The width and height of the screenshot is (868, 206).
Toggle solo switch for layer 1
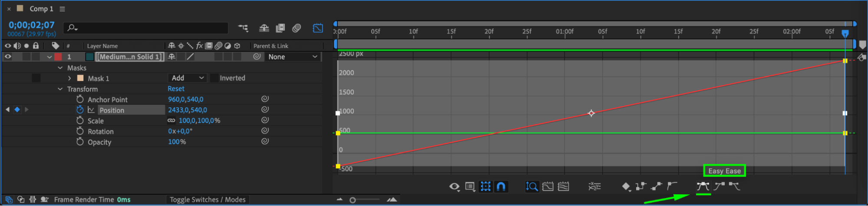[x=26, y=56]
